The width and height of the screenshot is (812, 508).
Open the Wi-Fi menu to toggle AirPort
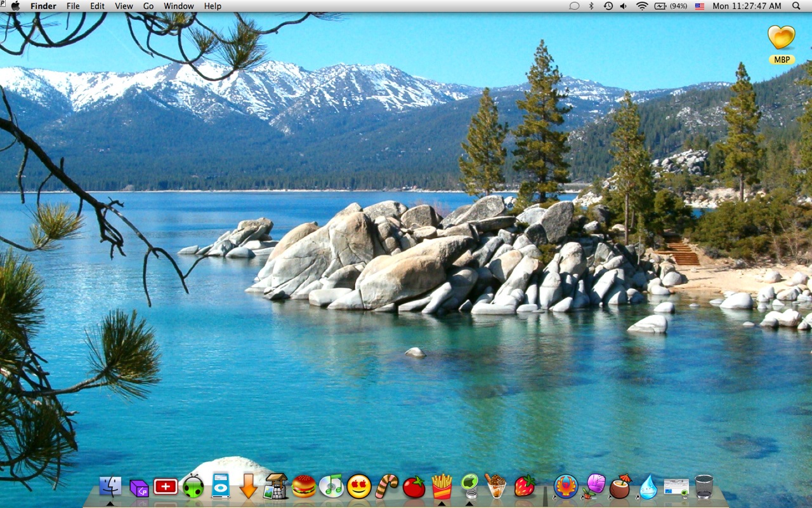[642, 6]
